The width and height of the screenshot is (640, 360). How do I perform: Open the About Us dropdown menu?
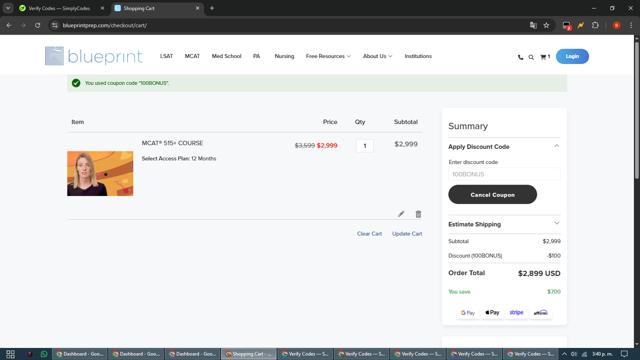377,56
